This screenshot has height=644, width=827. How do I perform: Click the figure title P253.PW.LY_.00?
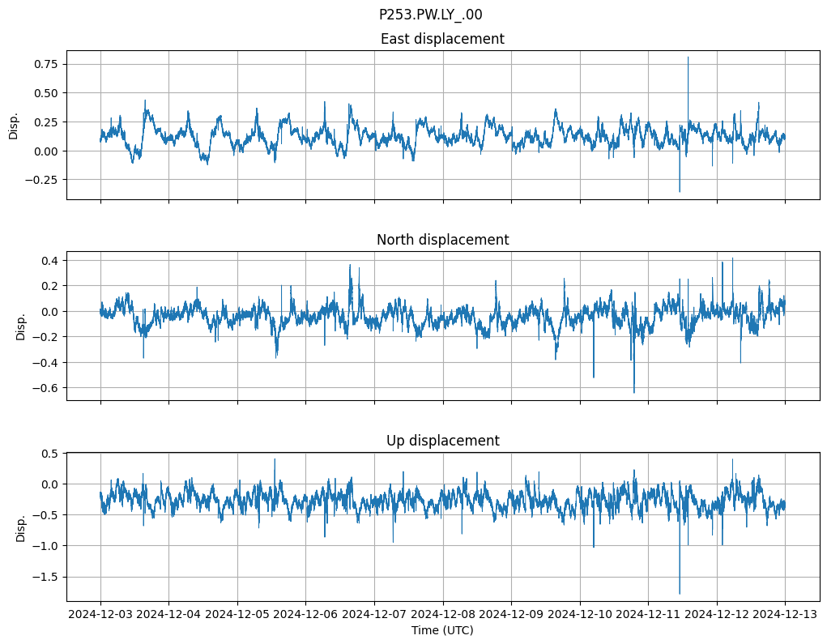point(430,15)
